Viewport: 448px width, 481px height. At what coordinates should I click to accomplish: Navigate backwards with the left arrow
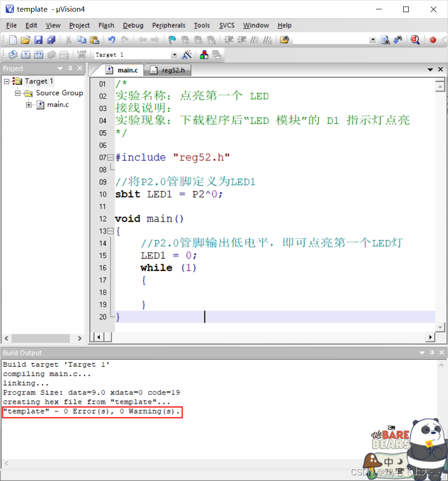142,40
